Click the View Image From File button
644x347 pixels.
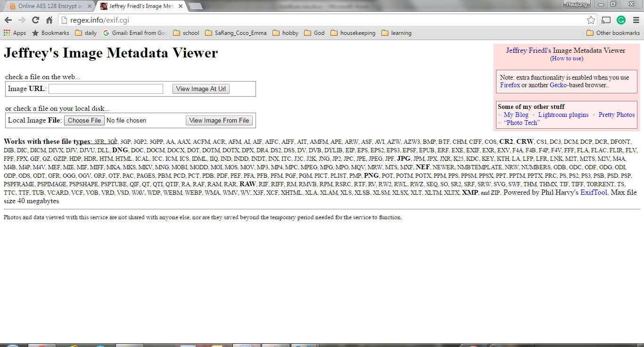coord(219,120)
